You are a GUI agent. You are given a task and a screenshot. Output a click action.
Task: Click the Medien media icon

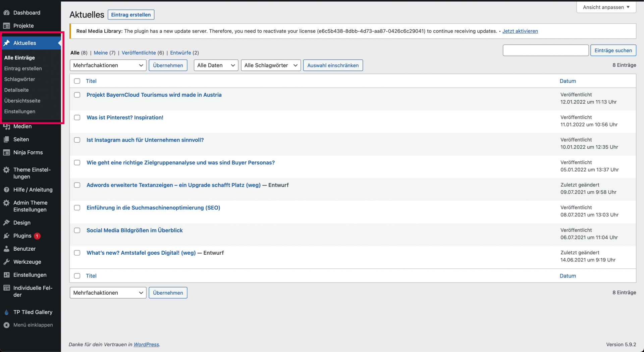pyautogui.click(x=6, y=127)
